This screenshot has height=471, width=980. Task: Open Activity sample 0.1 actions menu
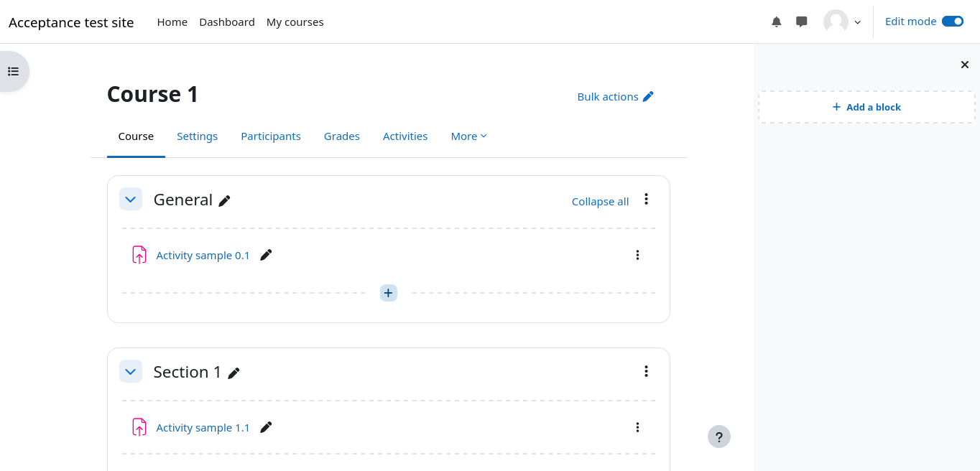(x=637, y=255)
